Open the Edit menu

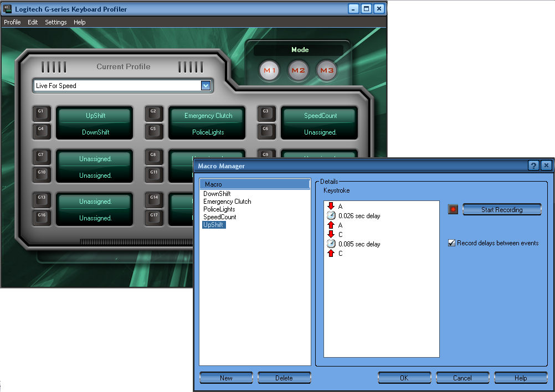[x=33, y=22]
